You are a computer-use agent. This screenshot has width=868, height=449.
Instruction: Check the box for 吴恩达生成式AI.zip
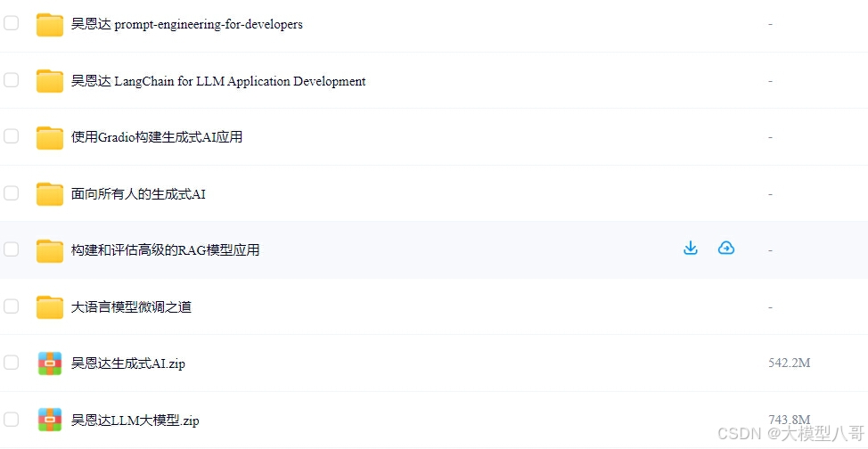pyautogui.click(x=11, y=363)
